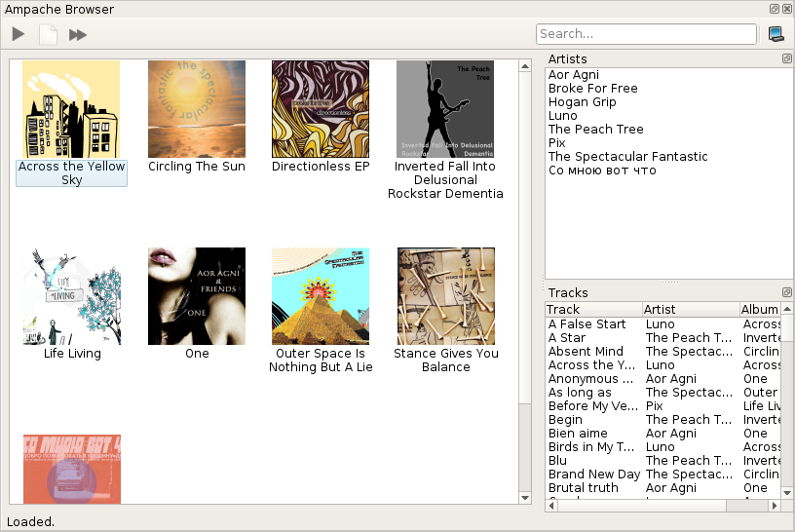Select the Across the Yellow Sky album
795x532 pixels.
pyautogui.click(x=71, y=123)
